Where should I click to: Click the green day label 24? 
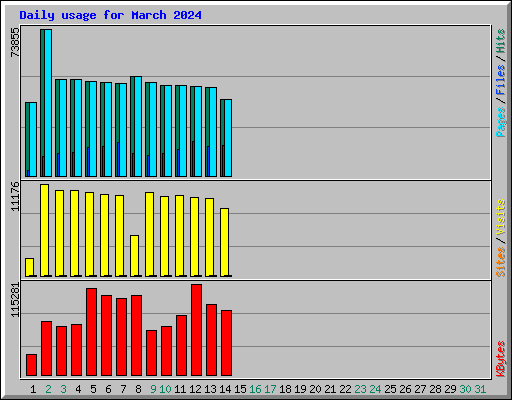pyautogui.click(x=375, y=389)
